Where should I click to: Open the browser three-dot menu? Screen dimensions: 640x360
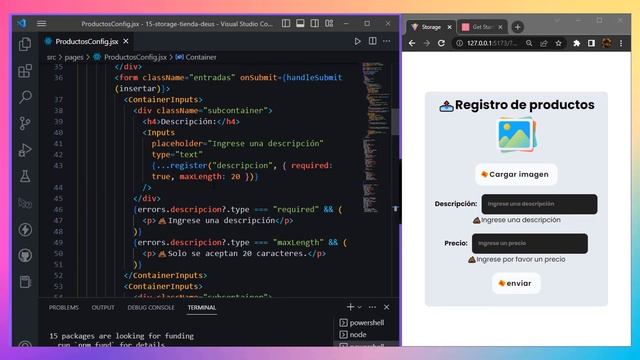(621, 43)
